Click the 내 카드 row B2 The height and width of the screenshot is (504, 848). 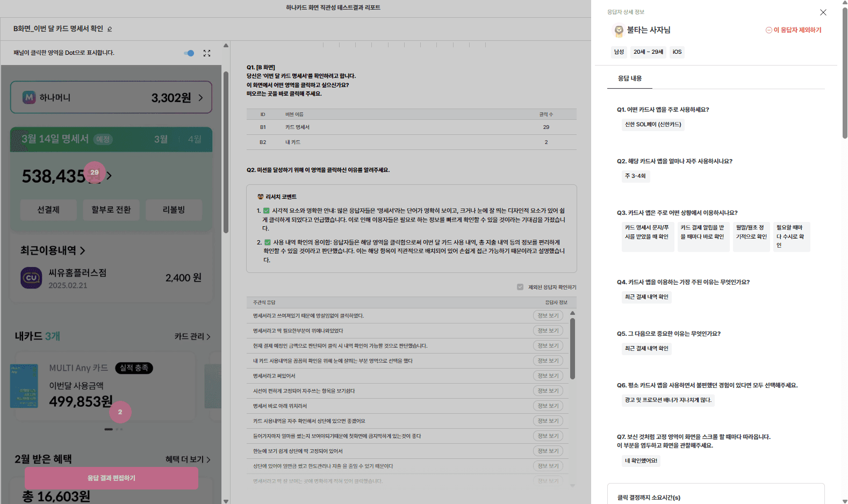coord(411,142)
